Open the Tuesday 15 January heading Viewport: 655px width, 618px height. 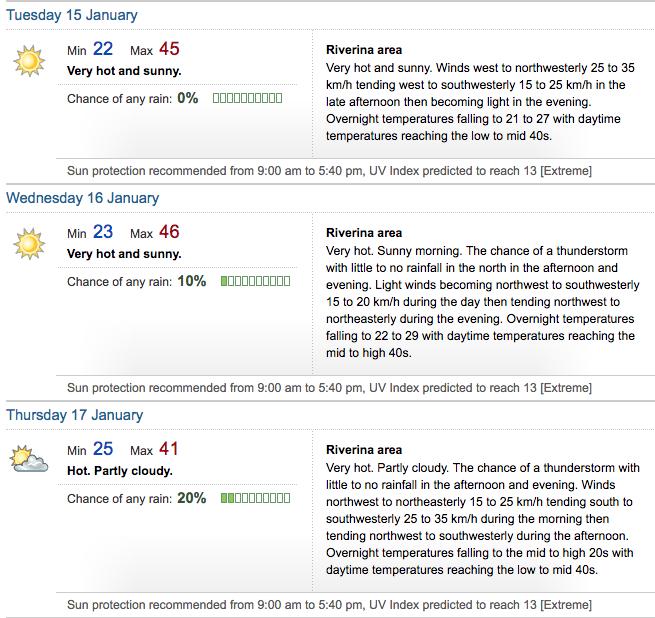72,15
